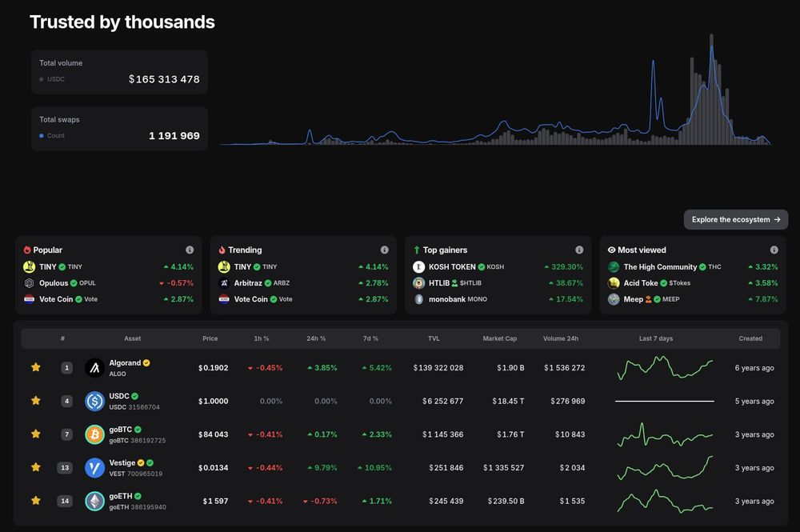Click Acid Toke token icon

(x=614, y=283)
